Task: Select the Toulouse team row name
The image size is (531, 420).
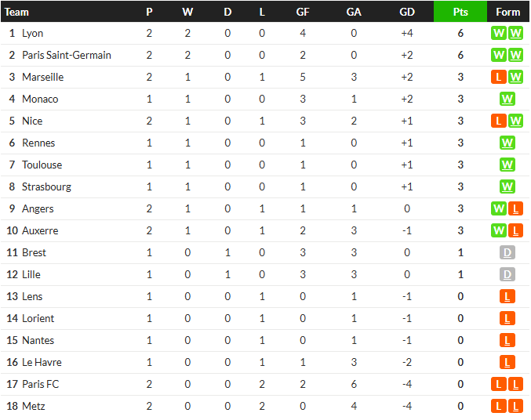Action: (x=42, y=165)
